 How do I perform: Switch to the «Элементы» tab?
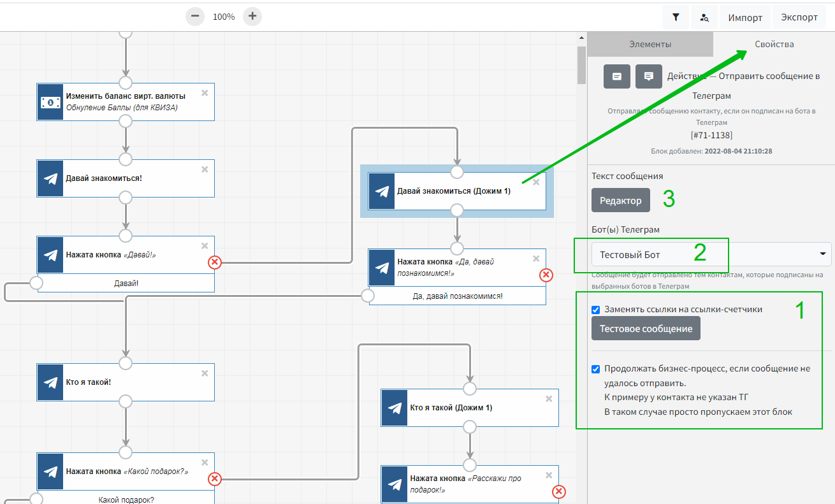coord(650,44)
